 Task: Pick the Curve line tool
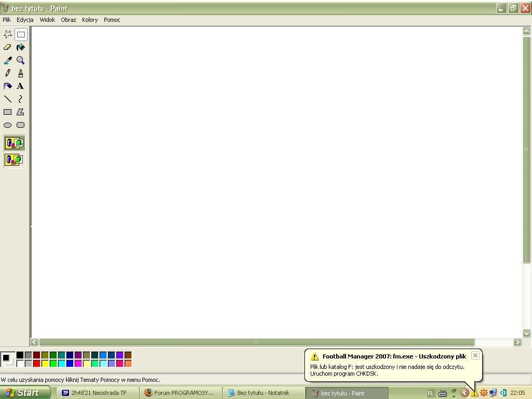pos(20,99)
